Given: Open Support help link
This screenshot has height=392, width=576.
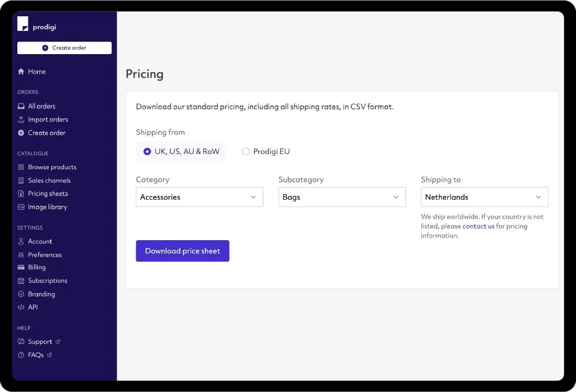Looking at the screenshot, I should point(39,342).
